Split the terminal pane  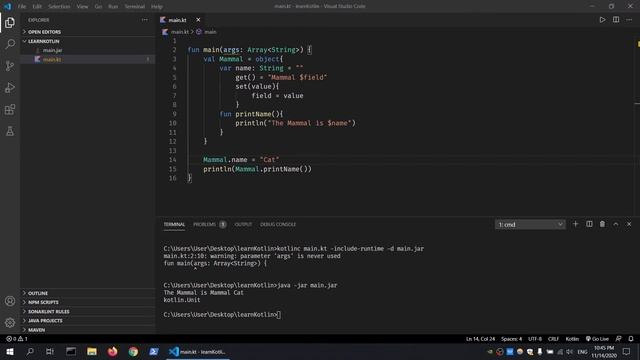589,224
